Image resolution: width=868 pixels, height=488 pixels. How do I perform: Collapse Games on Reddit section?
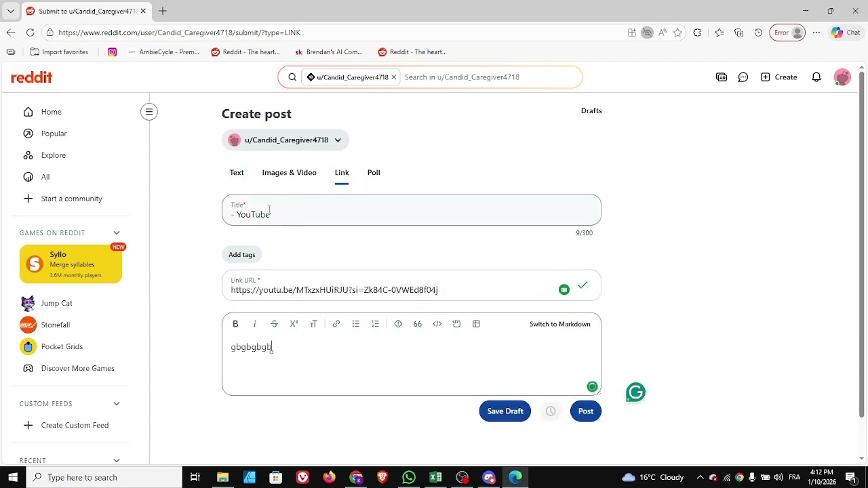tap(117, 233)
